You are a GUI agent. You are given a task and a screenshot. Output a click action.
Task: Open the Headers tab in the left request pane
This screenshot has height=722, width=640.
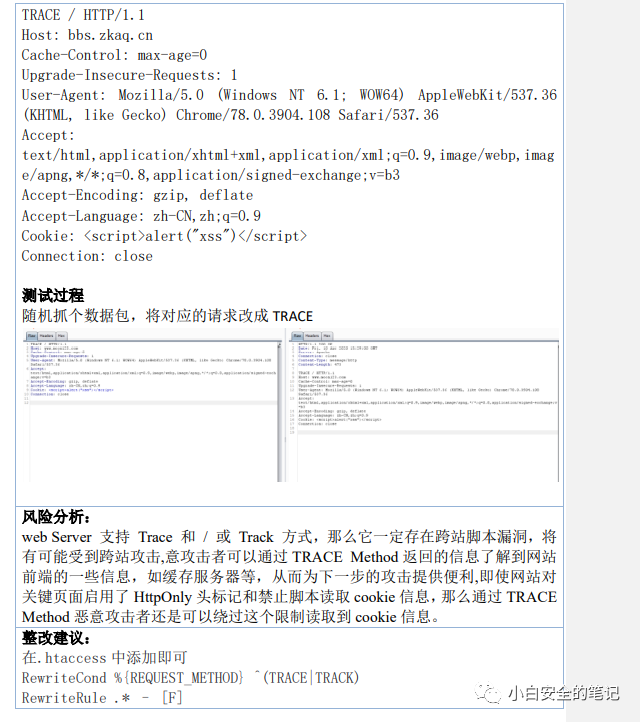[x=47, y=336]
